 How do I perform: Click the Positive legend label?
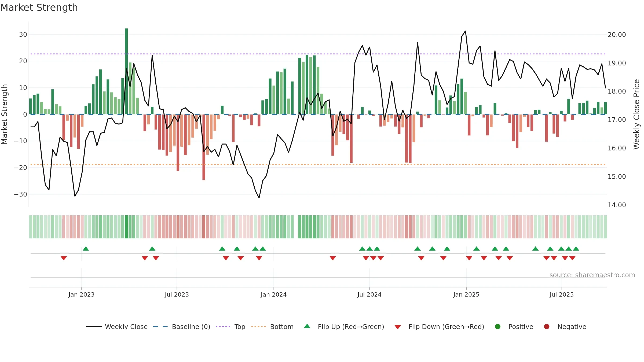[521, 327]
